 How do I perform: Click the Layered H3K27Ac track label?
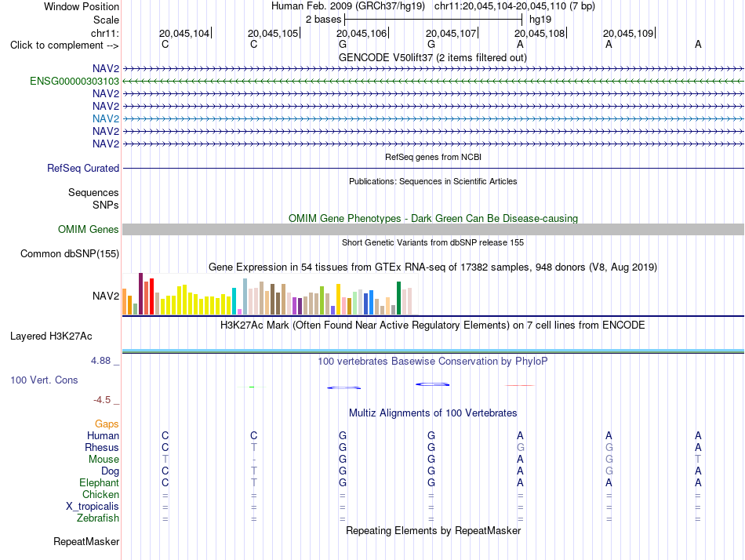51,336
